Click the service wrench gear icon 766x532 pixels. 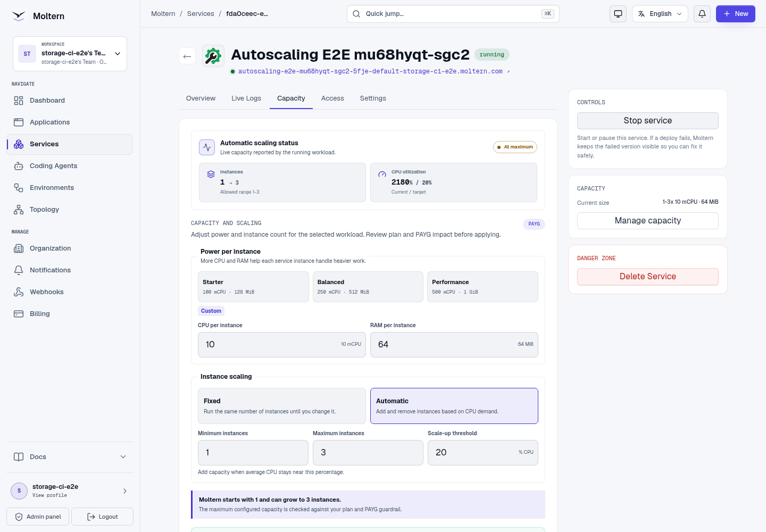tap(213, 56)
